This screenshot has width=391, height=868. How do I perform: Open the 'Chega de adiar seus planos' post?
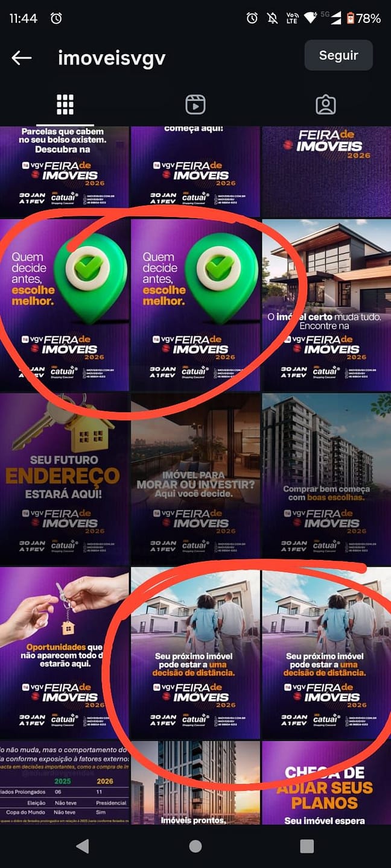tap(326, 782)
